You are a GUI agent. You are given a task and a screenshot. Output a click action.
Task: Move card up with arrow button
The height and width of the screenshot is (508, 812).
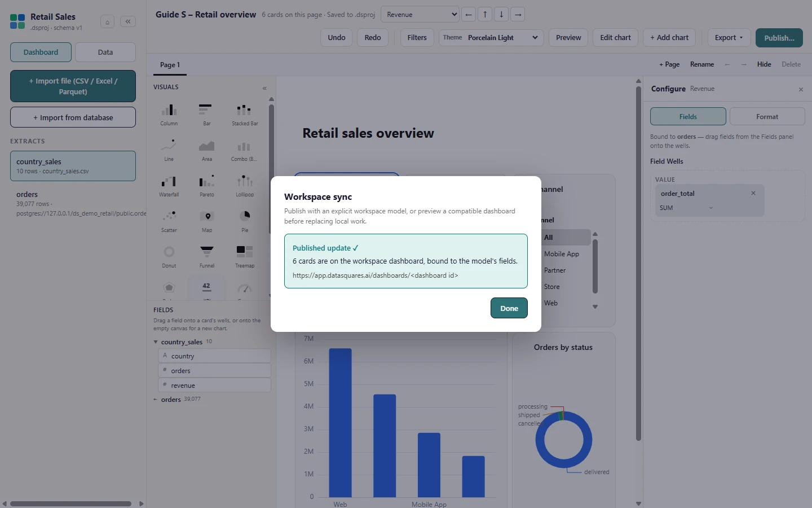pos(485,15)
